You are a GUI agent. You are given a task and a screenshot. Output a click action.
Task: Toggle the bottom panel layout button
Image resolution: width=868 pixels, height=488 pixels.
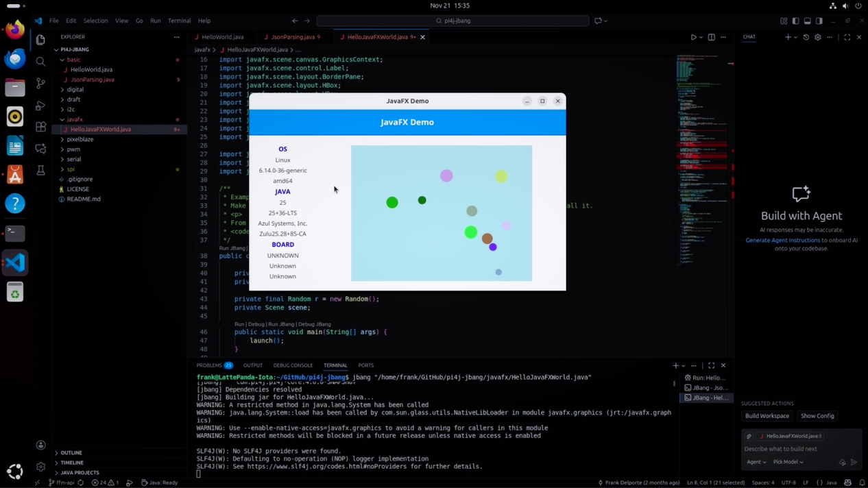(807, 21)
